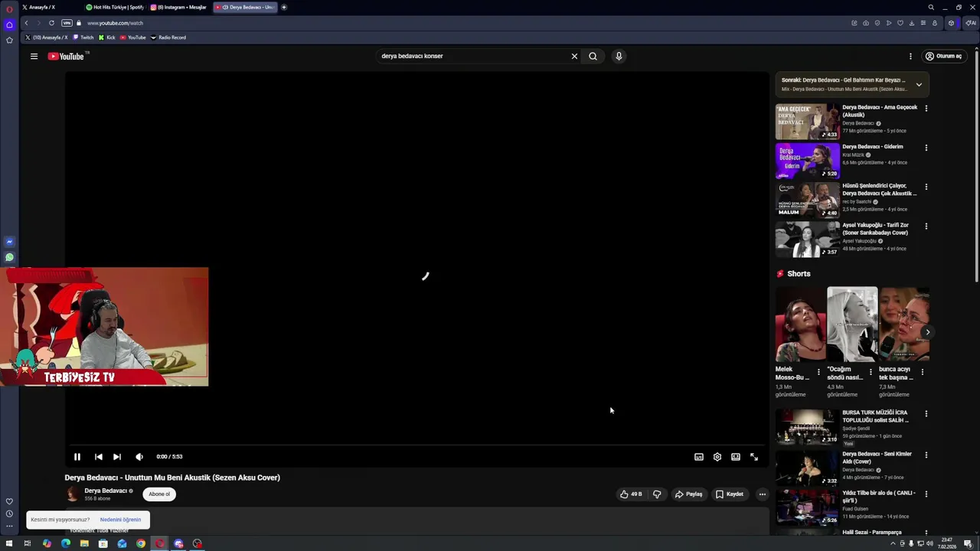Open options for Giderim video

point(926,148)
